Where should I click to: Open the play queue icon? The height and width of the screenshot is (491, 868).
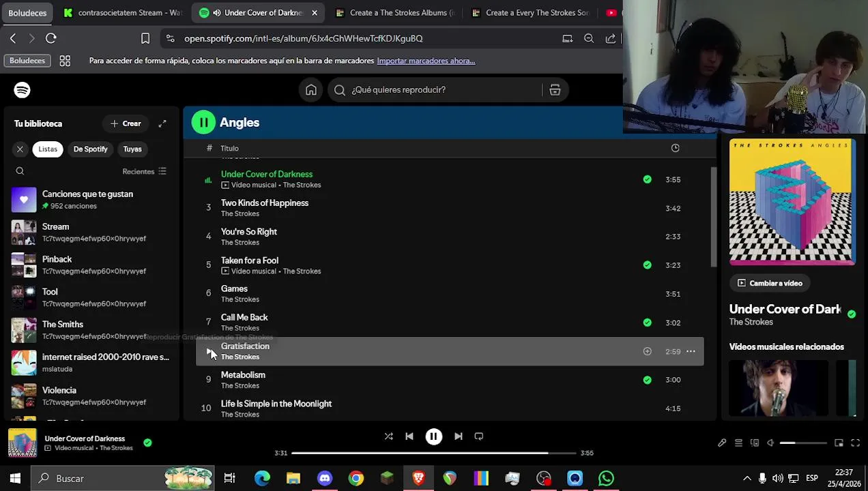pos(738,443)
